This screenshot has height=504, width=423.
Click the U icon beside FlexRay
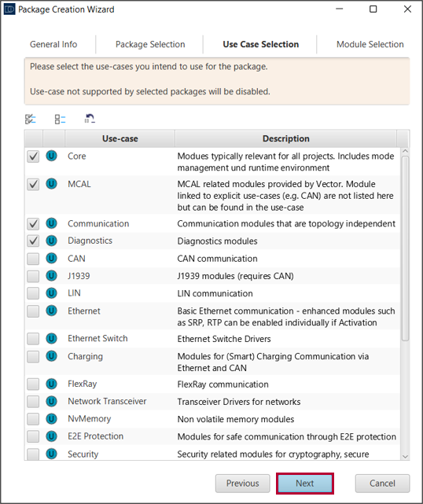(x=51, y=384)
